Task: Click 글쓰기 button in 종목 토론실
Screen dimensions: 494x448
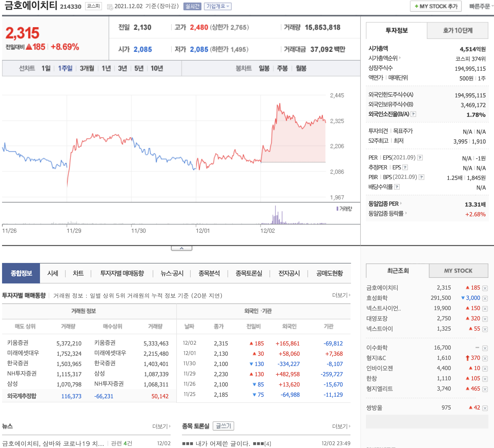Action: 223,426
